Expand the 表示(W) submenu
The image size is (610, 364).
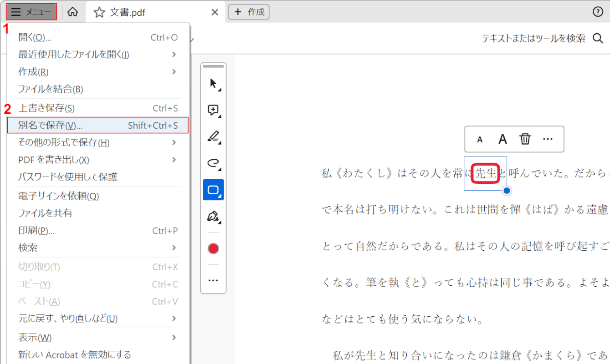click(x=98, y=338)
